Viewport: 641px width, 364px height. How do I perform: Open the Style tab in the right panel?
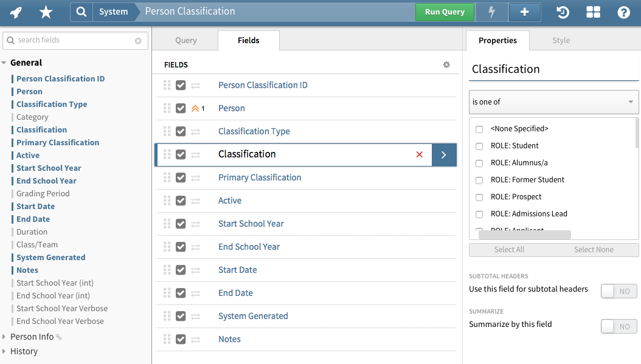click(x=561, y=40)
